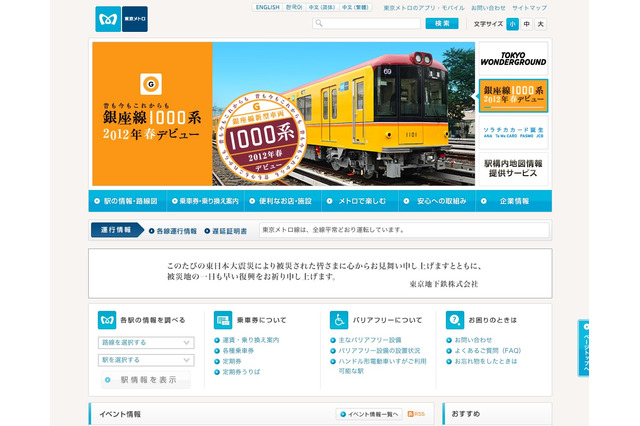Open お問い合わせ link in header
The width and height of the screenshot is (640, 426).
tap(488, 8)
